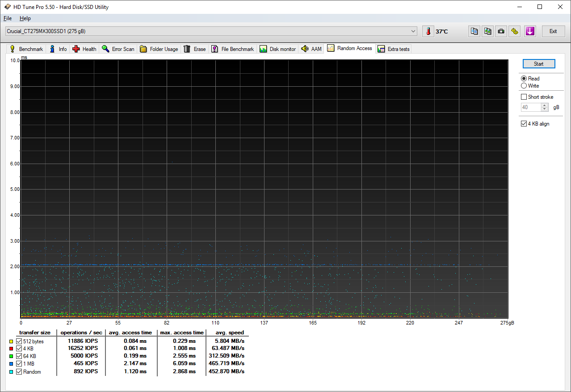This screenshot has height=392, width=571.
Task: Click the blue 1 MB color swatch
Action: (11, 364)
